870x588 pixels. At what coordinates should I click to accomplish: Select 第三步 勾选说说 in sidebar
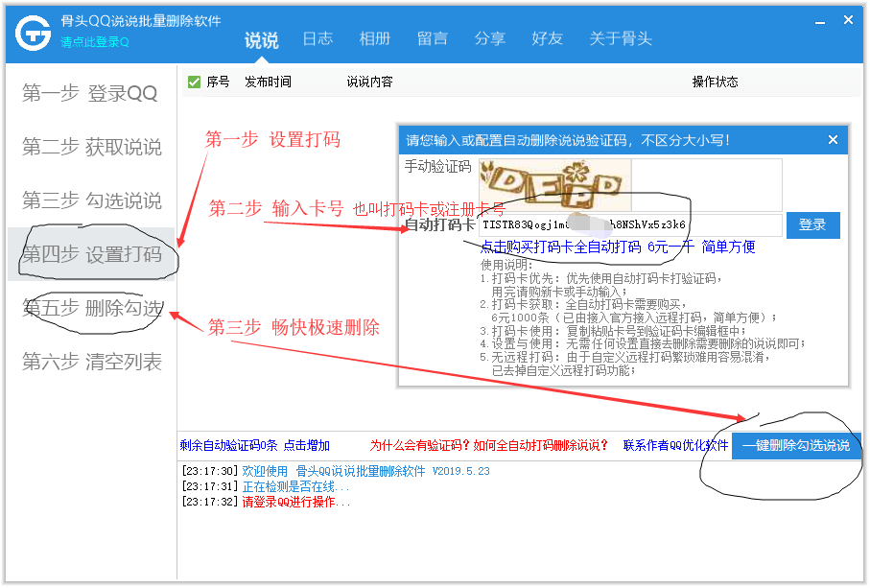[x=90, y=200]
